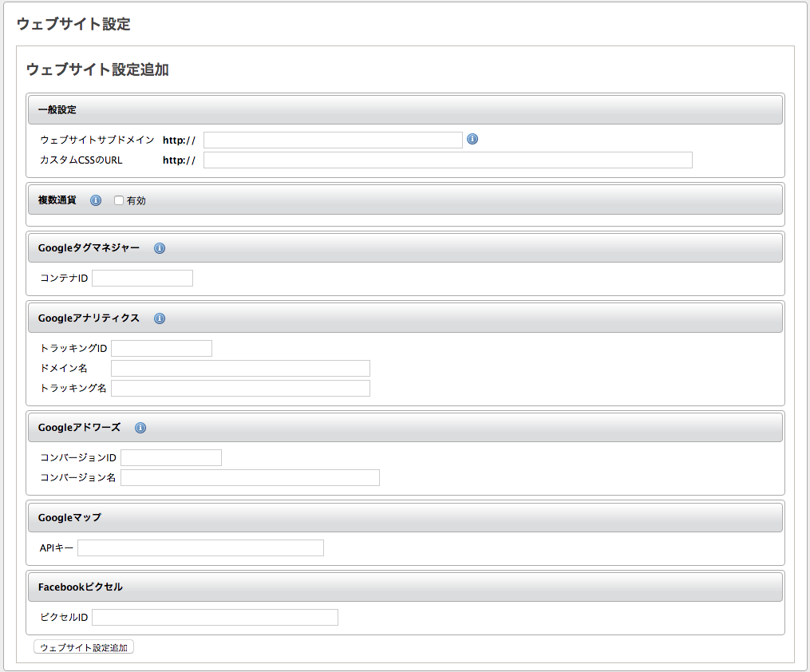Click the ピクセルID label
Viewport: 810px width, 672px height.
[x=64, y=617]
